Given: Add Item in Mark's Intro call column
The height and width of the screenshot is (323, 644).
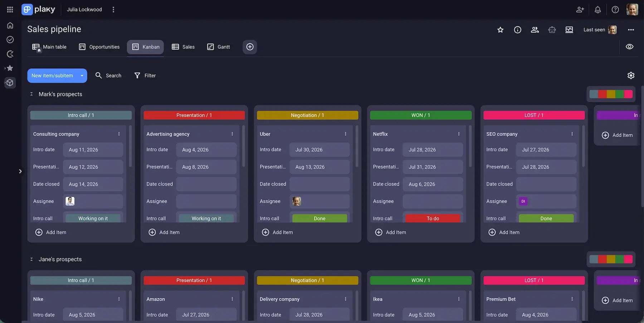Looking at the screenshot, I should 51,233.
